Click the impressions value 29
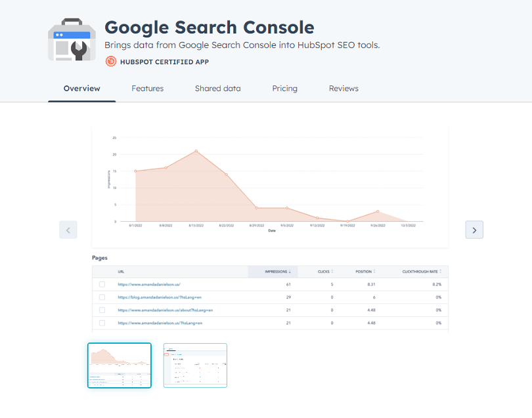The image size is (532, 418). (x=288, y=297)
